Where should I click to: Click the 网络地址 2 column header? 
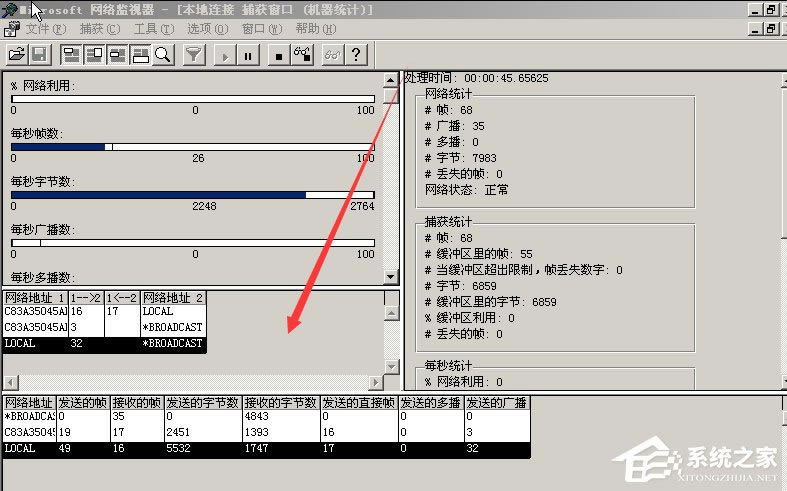(173, 297)
